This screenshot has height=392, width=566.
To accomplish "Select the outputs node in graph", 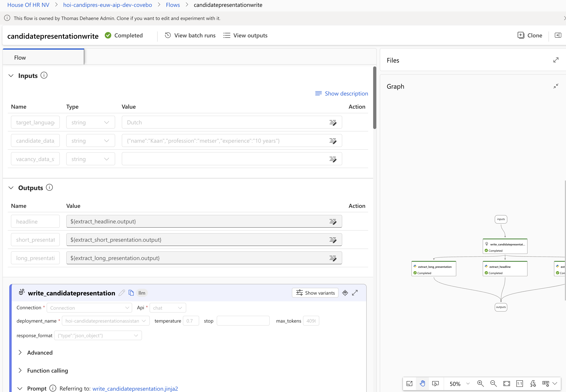I will click(501, 307).
